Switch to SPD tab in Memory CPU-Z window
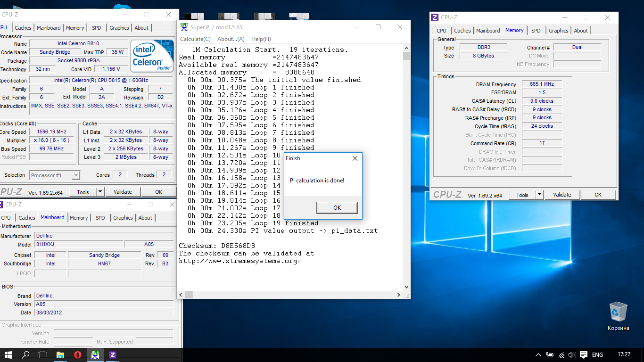644x362 pixels. (x=536, y=31)
